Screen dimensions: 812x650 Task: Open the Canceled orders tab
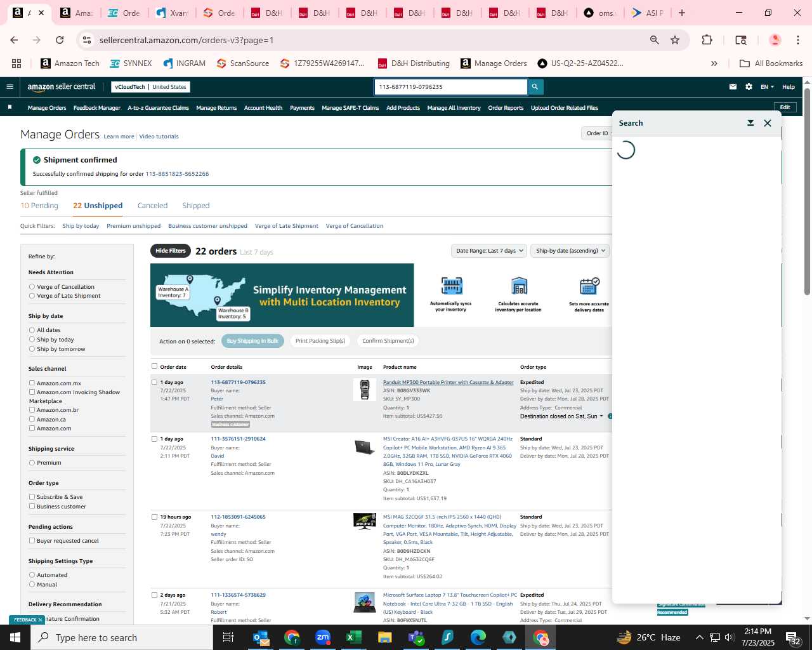tap(153, 206)
